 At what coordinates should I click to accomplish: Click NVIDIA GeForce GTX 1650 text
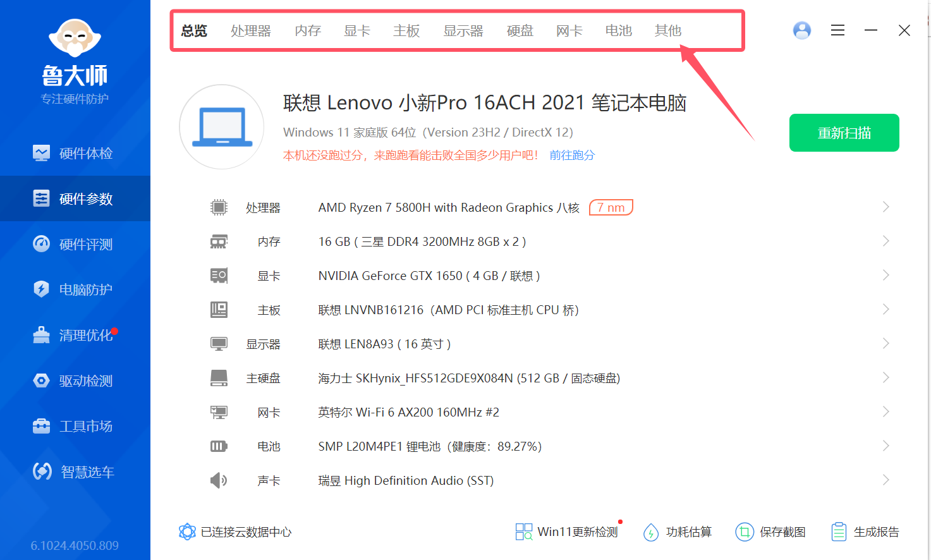(429, 276)
